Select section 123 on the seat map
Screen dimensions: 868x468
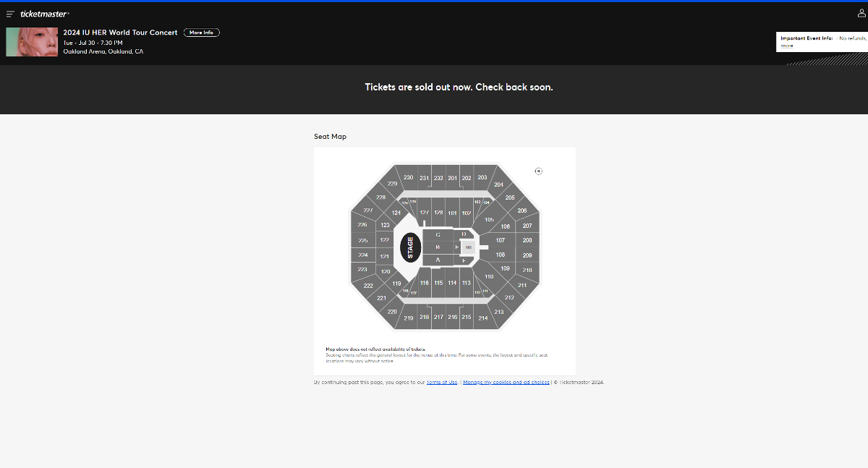[x=386, y=225]
